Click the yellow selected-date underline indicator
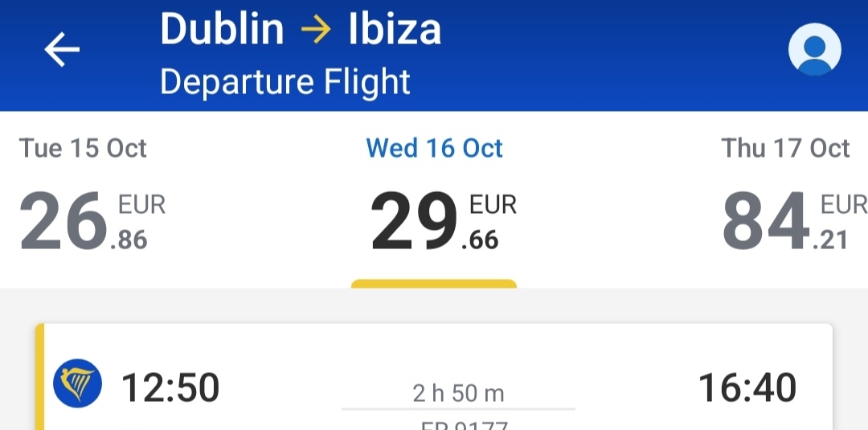This screenshot has height=430, width=868. tap(434, 284)
